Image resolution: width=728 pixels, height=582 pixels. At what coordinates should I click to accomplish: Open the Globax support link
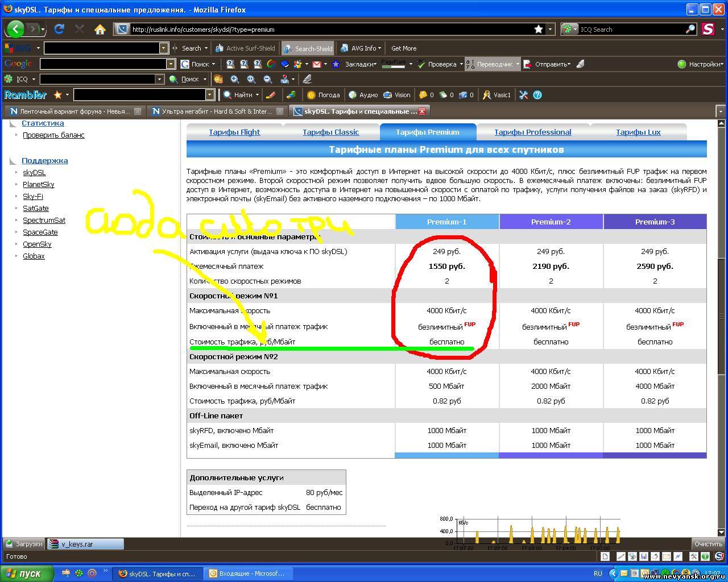[34, 256]
